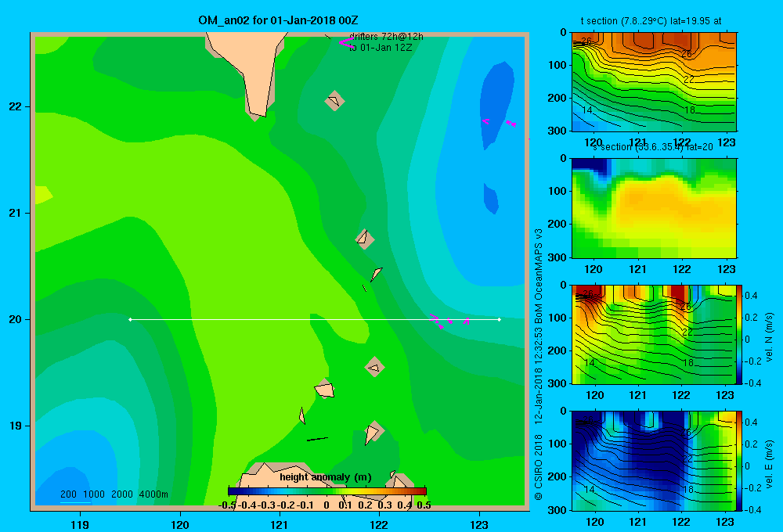Click the dark blue low anomaly near longitude 123
Screen dimensions: 783x532
tap(496, 105)
